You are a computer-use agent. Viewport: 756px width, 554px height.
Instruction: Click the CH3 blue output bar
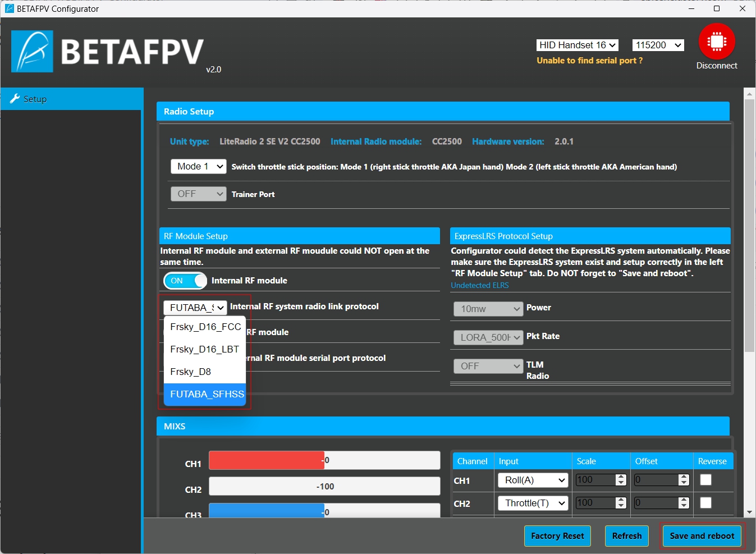267,510
